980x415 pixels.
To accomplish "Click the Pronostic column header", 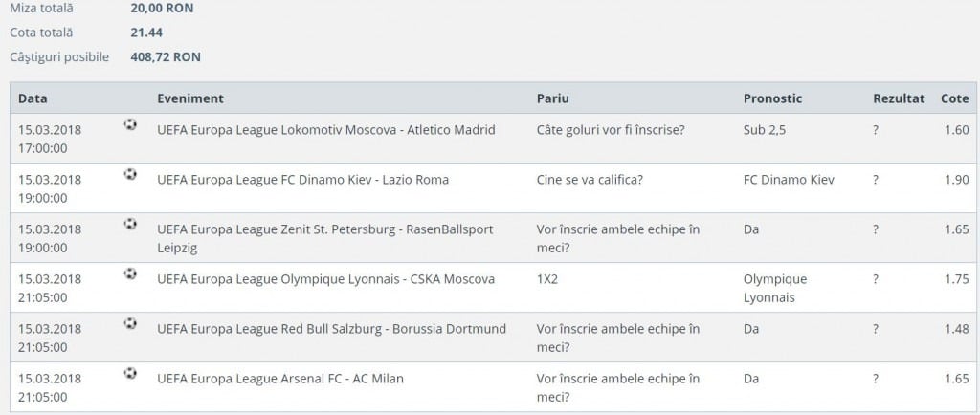I will (772, 98).
